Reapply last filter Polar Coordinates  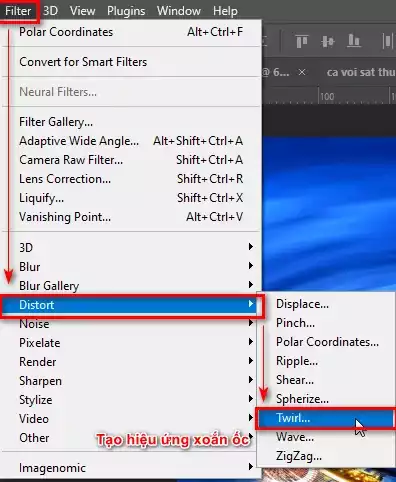click(131, 32)
